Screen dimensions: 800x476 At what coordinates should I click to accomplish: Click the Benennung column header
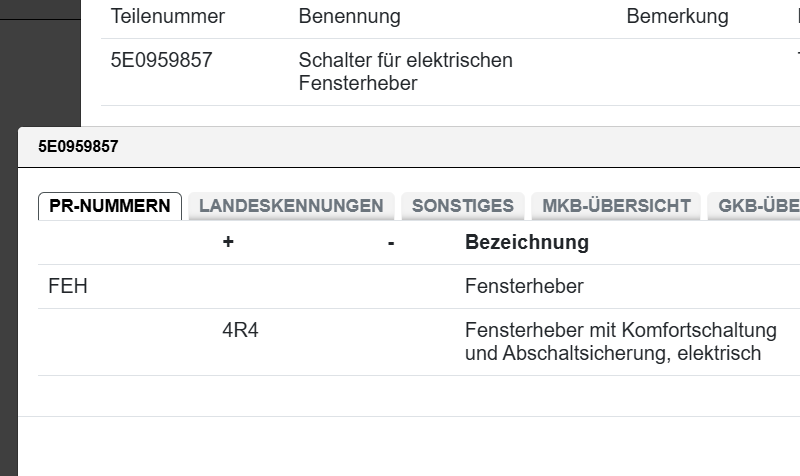coord(349,17)
